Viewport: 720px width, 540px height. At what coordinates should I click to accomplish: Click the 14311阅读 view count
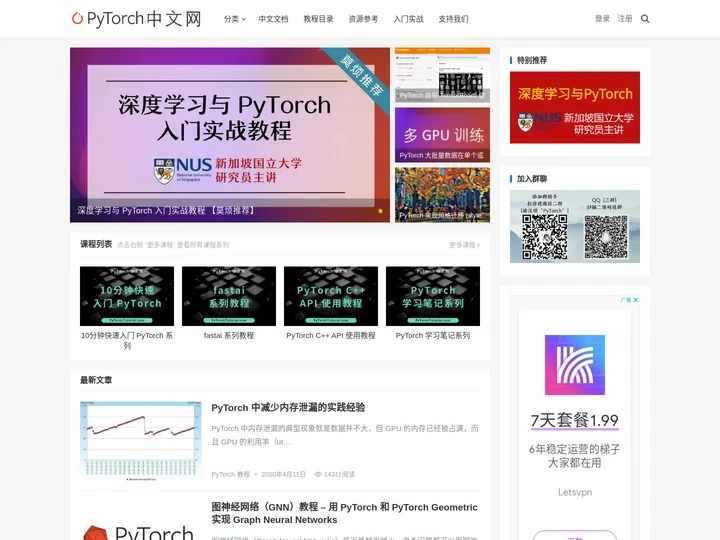click(x=334, y=474)
